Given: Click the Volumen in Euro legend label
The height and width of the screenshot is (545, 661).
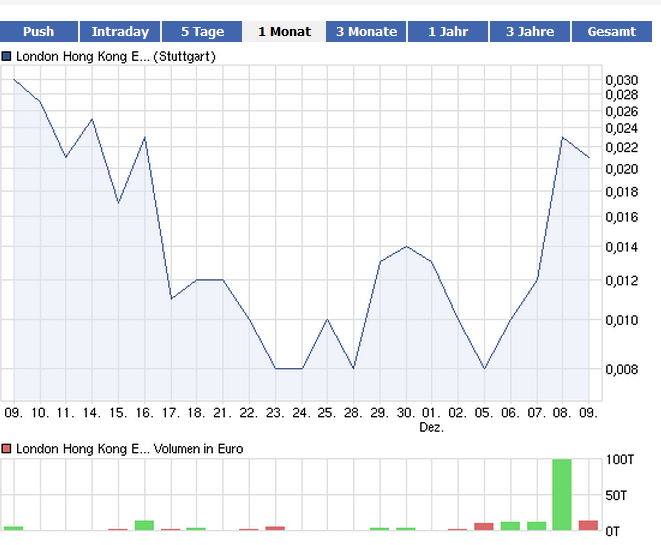Looking at the screenshot, I should tap(129, 449).
